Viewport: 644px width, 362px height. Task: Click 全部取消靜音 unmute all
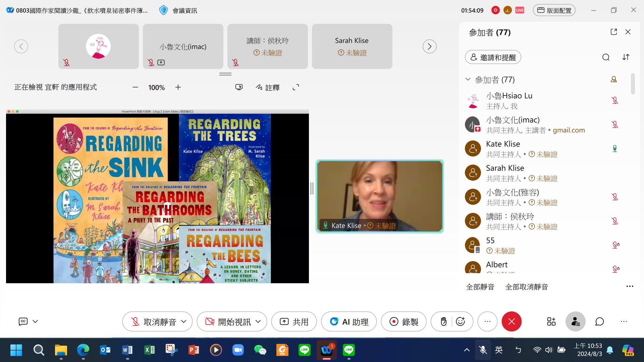point(527,287)
